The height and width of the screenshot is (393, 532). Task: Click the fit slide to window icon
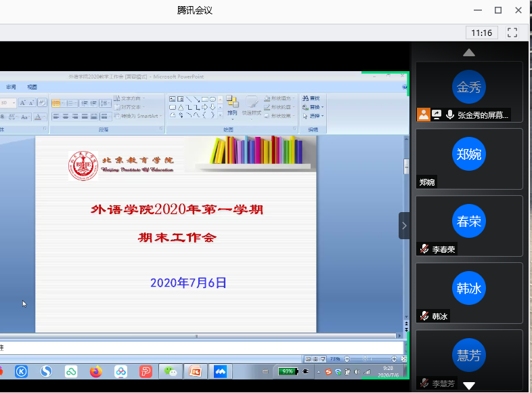pyautogui.click(x=404, y=359)
